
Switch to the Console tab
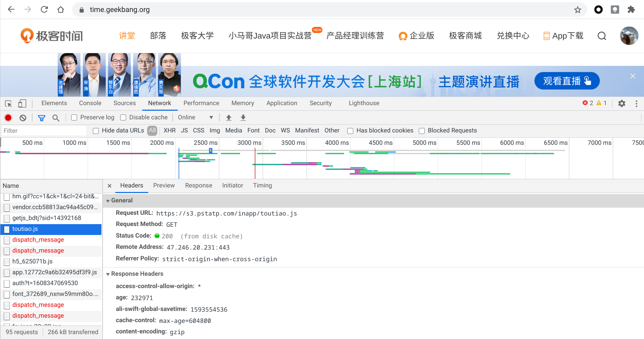[x=90, y=103]
